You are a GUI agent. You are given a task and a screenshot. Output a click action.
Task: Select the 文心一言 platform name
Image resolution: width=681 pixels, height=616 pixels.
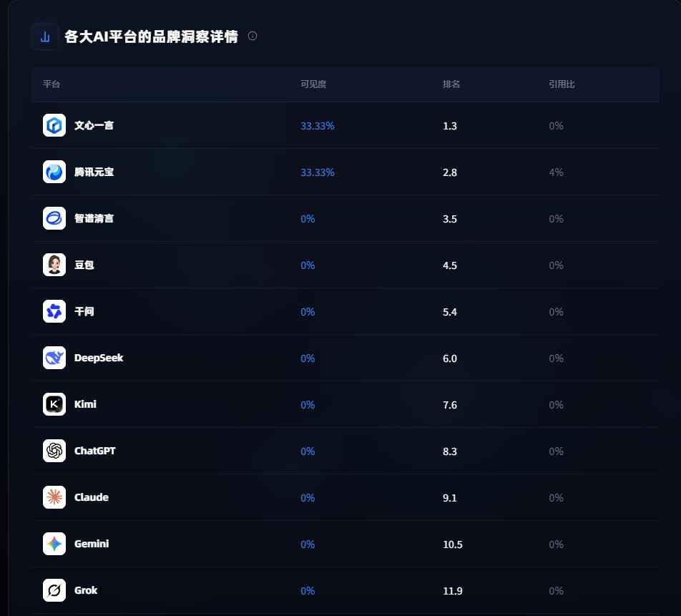tap(94, 125)
